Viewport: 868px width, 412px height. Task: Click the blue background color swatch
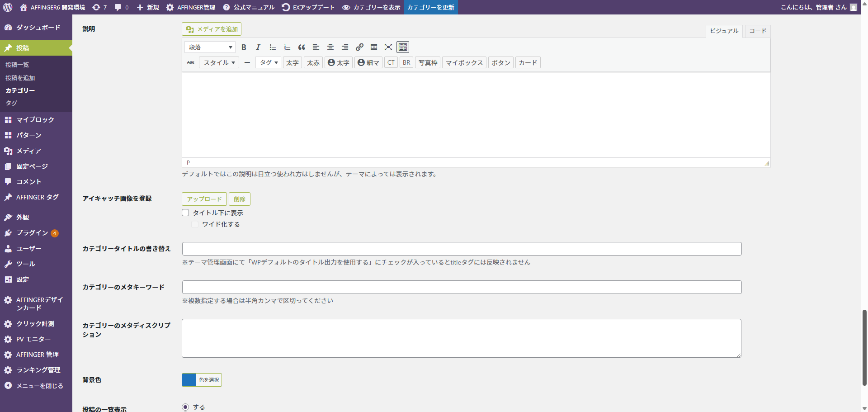tap(189, 380)
